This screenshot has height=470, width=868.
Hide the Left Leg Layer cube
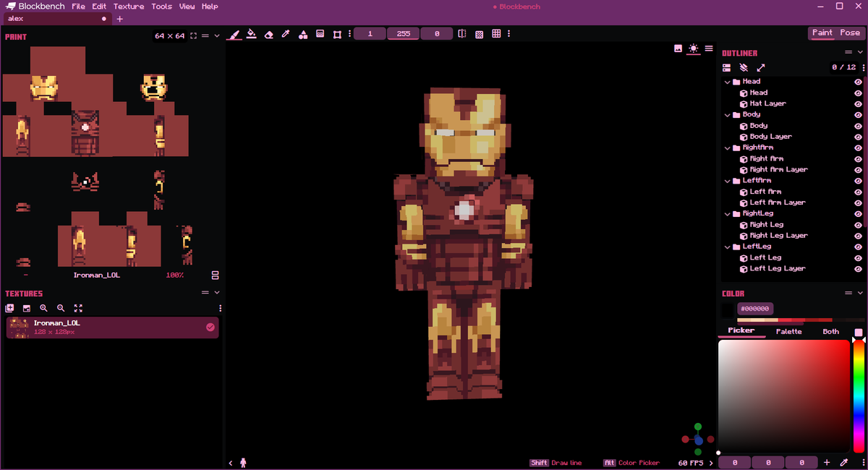click(x=858, y=268)
